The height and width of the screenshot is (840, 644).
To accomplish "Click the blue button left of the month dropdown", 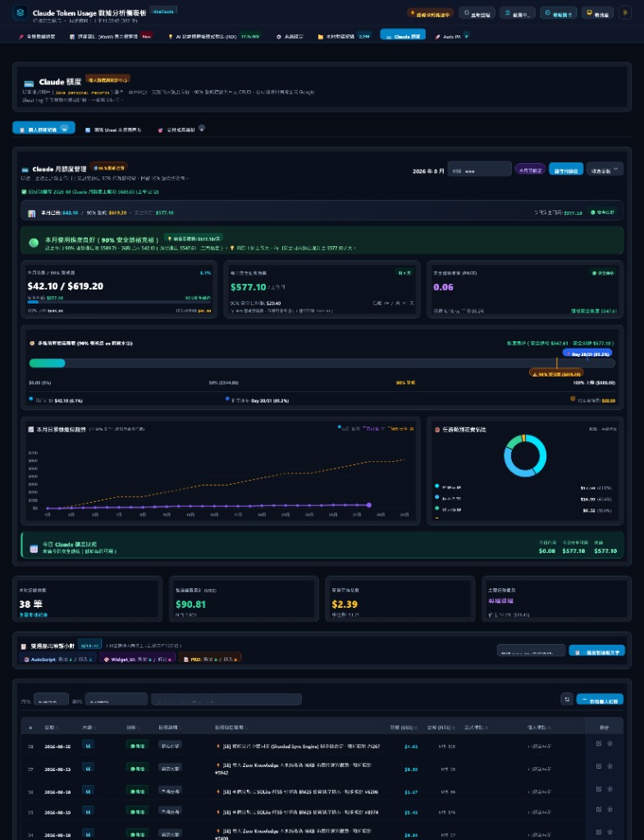I will tap(566, 170).
